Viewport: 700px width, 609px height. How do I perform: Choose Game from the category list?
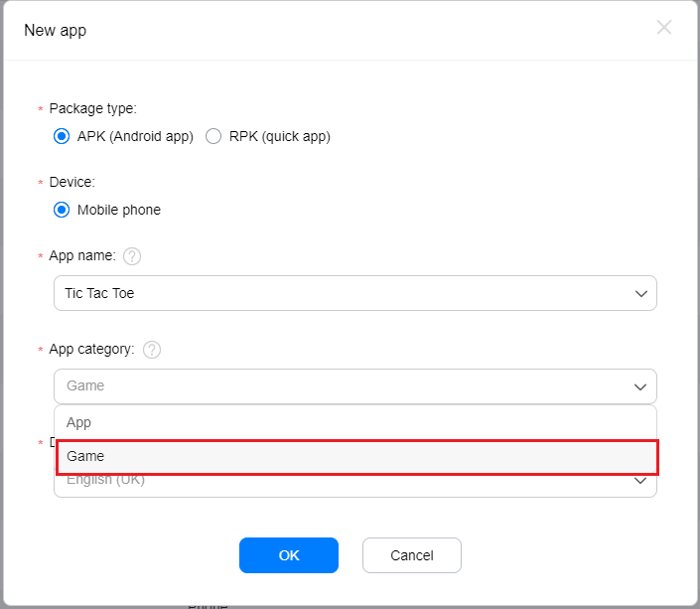(357, 457)
